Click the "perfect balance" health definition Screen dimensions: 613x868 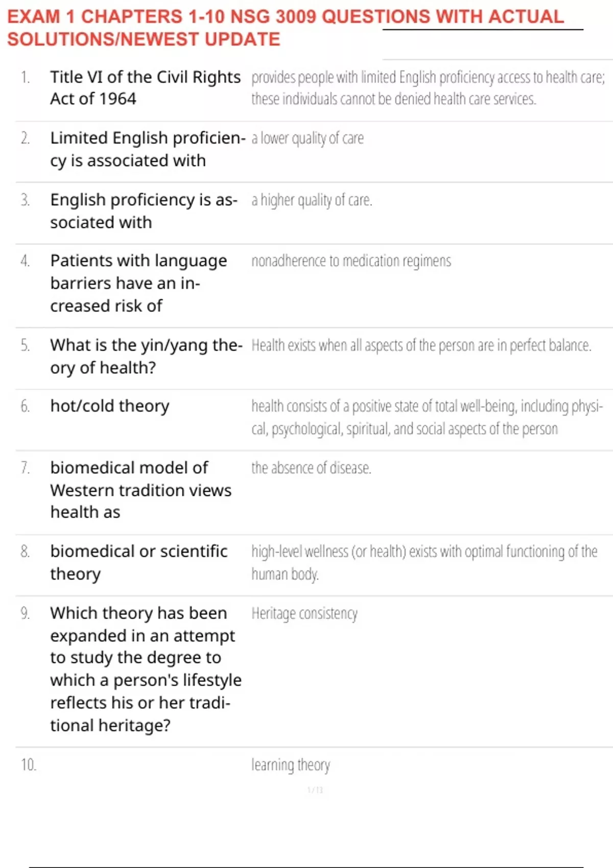pyautogui.click(x=421, y=346)
